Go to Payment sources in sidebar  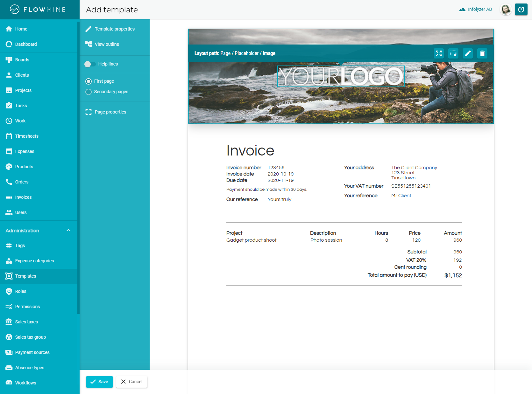[x=39, y=352]
